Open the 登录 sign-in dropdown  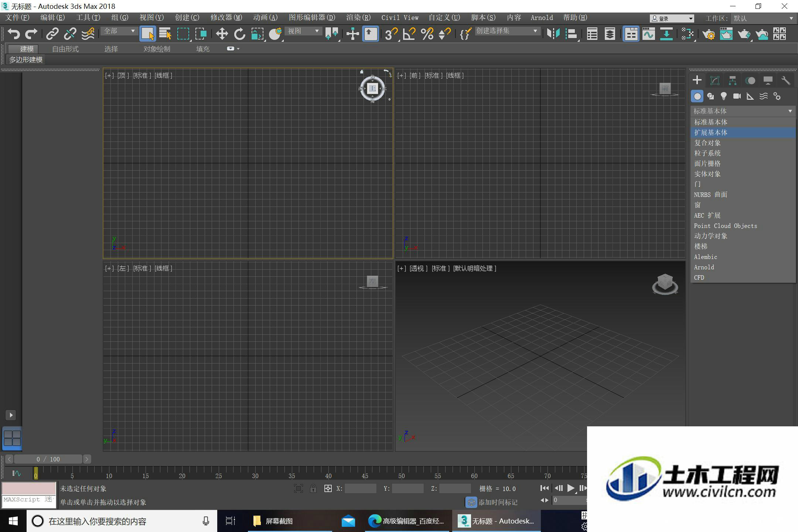672,18
